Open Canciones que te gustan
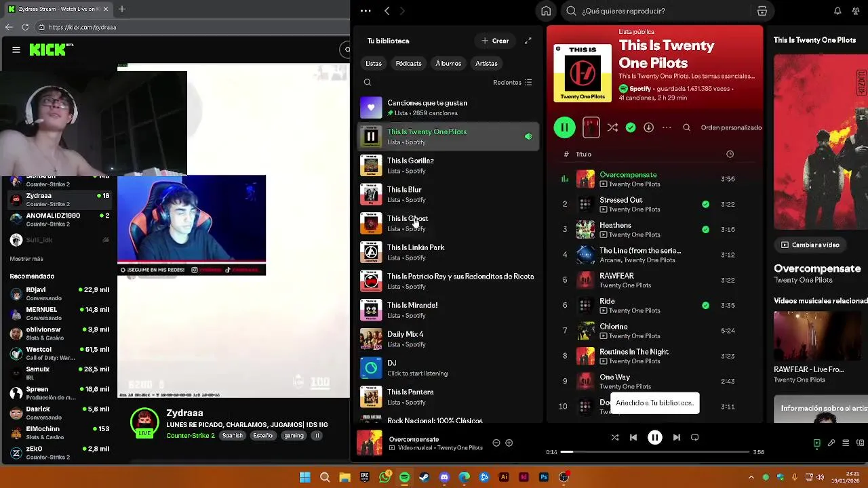The width and height of the screenshot is (868, 488). click(448, 108)
